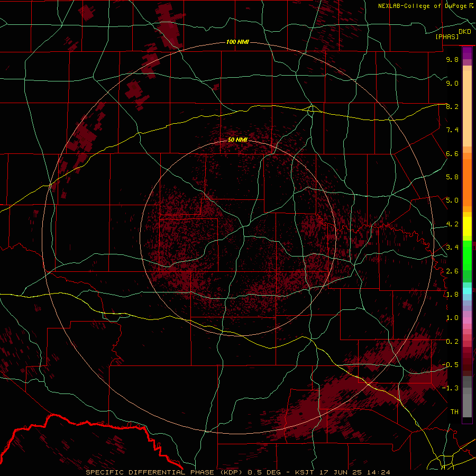Pick the cyan segment of the color bar
Screen dimensions: 476x476
coord(467,290)
